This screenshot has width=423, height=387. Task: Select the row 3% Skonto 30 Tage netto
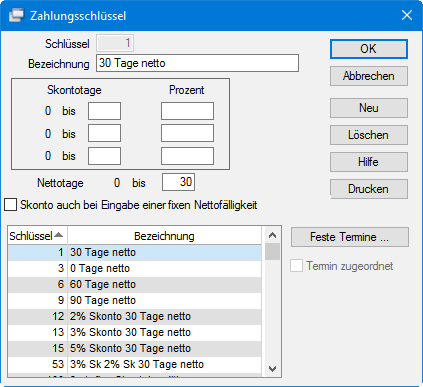(x=135, y=332)
